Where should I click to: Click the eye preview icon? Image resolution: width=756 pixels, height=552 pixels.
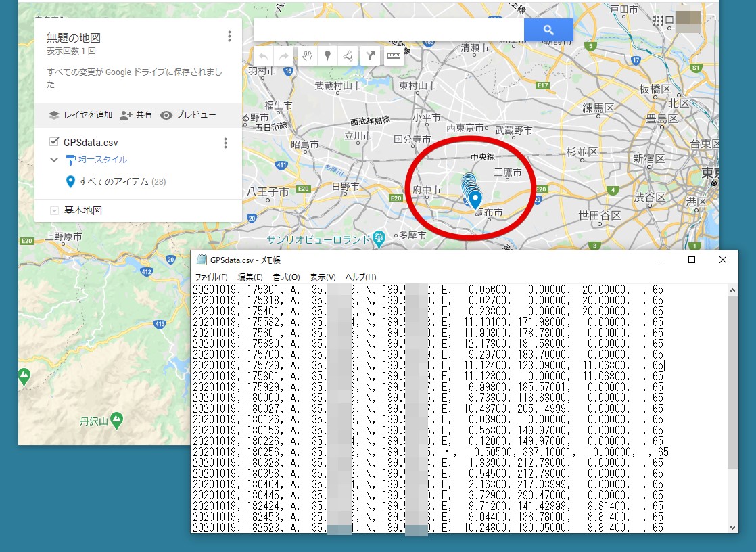(166, 115)
